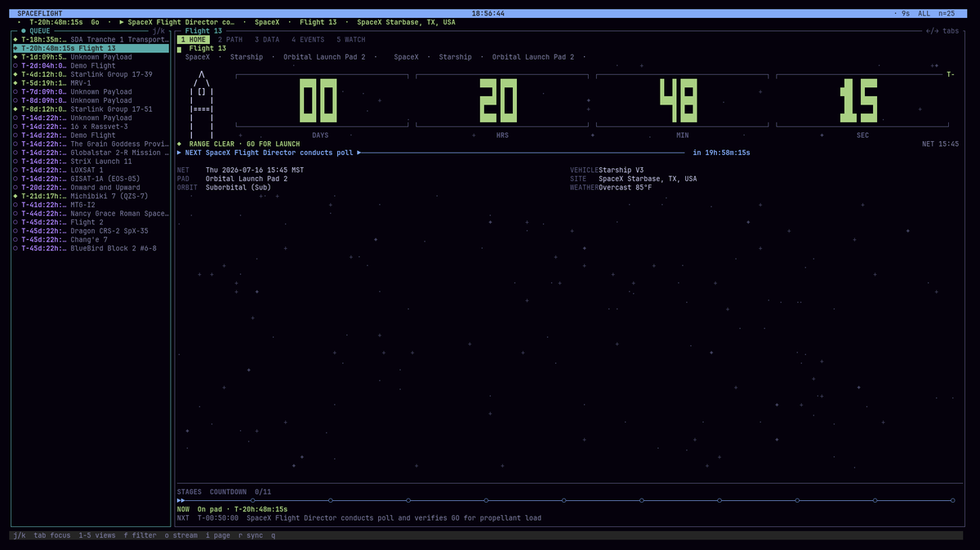The image size is (980, 550).
Task: Click the HRS countdown digits 20
Action: click(499, 100)
